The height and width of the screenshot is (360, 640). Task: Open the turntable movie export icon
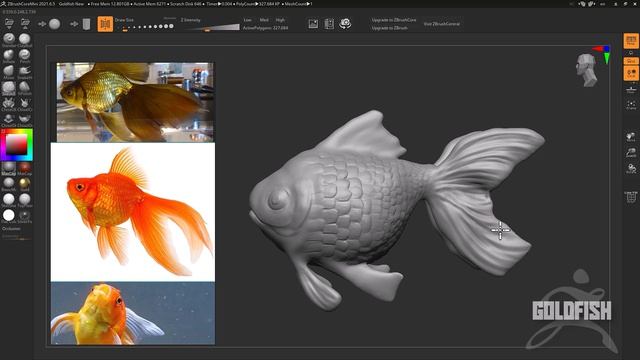[329, 24]
